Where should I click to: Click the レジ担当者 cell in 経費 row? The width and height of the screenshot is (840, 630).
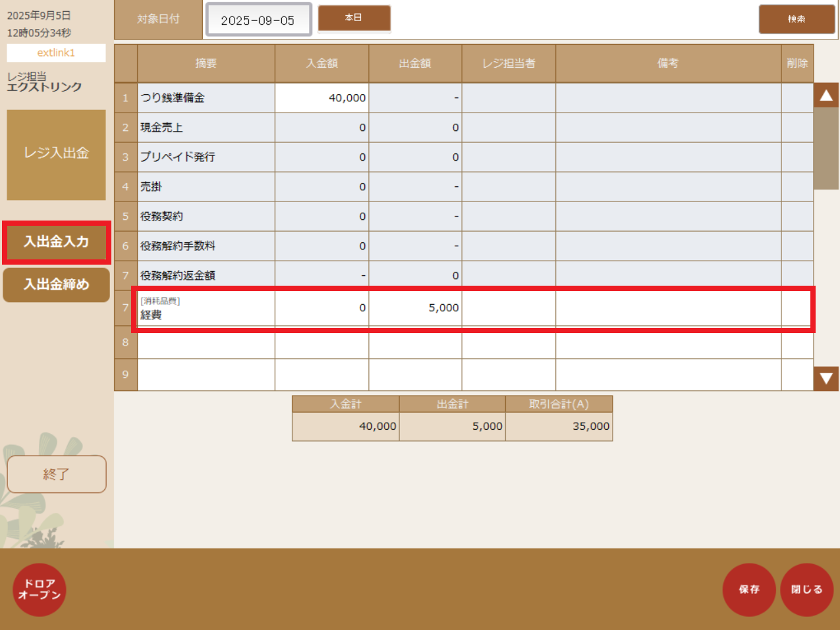pos(509,308)
